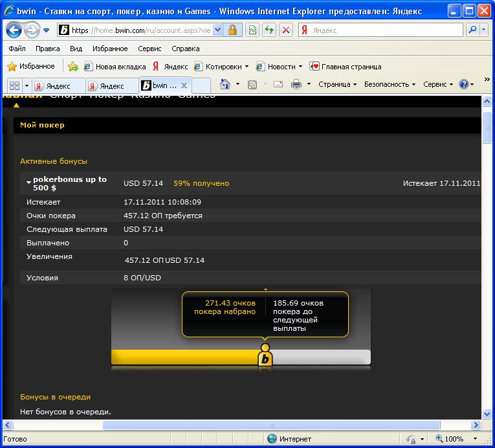Open search provider dropdown arrow
Screen dimensions: 495x448
(x=483, y=30)
